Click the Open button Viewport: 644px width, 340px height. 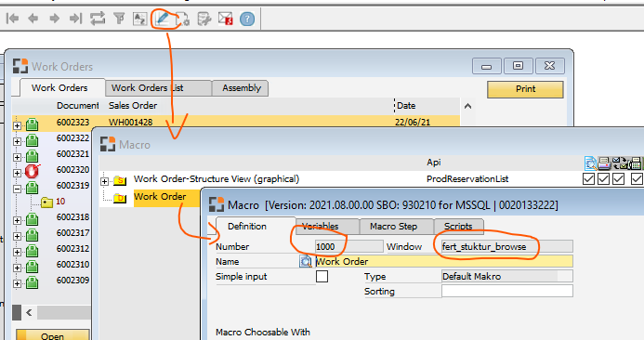click(53, 335)
